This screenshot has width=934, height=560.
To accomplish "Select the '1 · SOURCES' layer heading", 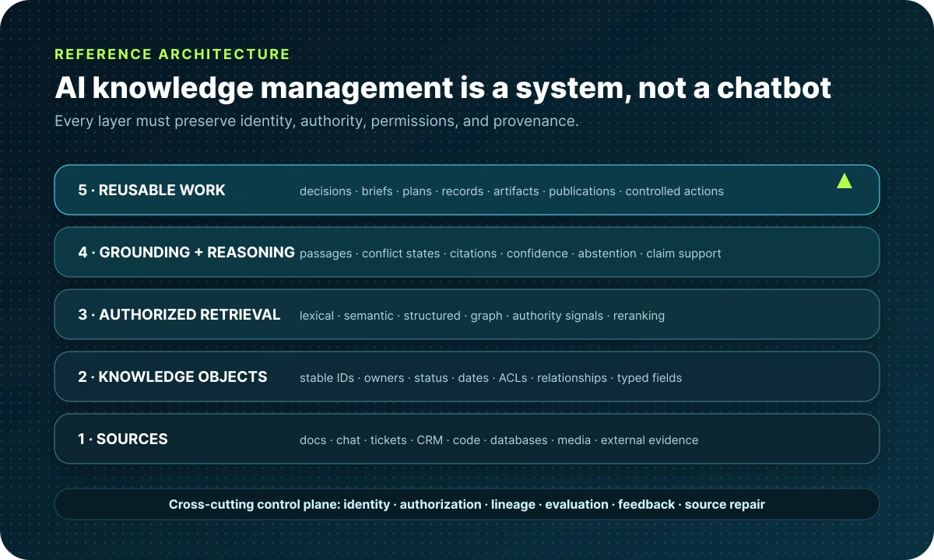I will point(123,439).
